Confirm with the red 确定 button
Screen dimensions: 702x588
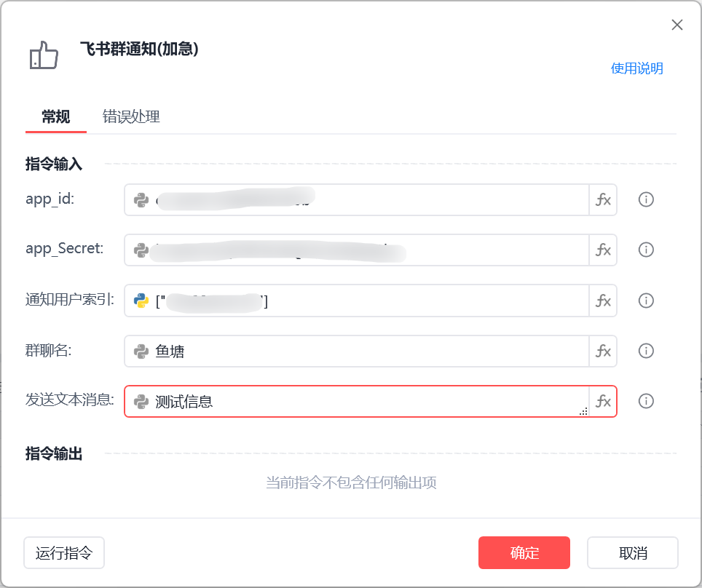click(x=524, y=553)
